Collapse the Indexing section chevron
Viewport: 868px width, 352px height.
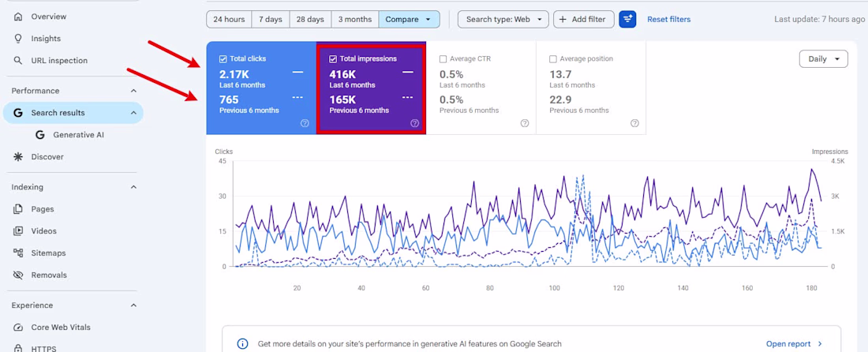point(133,187)
